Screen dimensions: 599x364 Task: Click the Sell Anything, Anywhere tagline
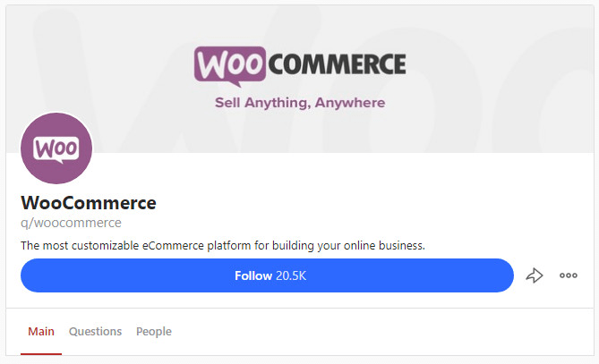[x=300, y=103]
